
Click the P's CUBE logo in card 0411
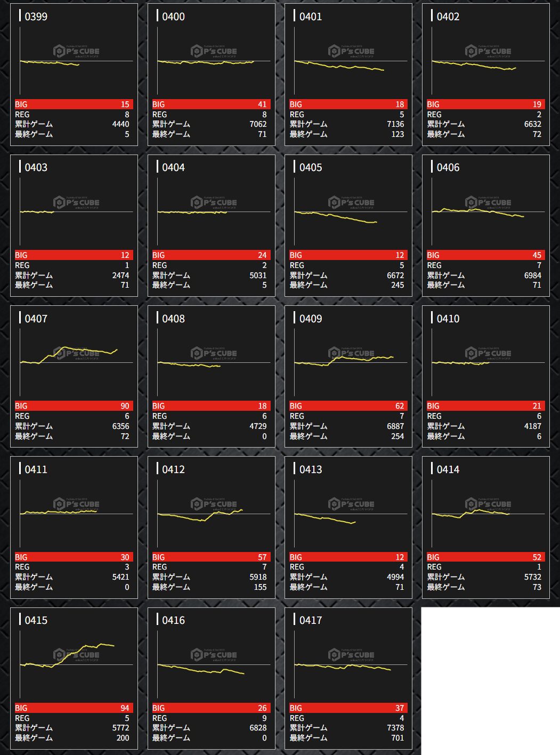76,504
